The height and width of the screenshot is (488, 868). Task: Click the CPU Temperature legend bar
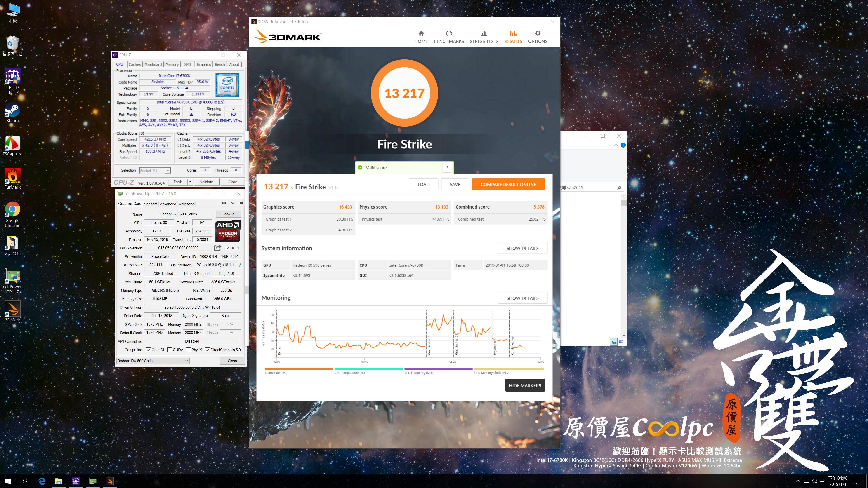tap(368, 369)
